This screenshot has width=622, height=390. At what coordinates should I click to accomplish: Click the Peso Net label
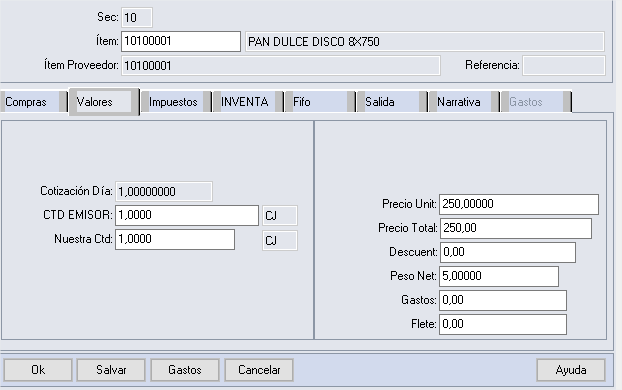(413, 276)
